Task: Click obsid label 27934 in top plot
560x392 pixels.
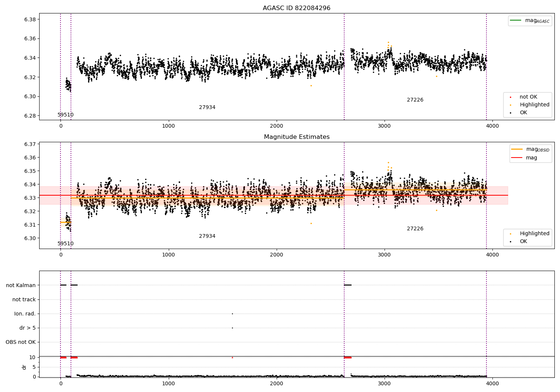Action: coord(207,108)
